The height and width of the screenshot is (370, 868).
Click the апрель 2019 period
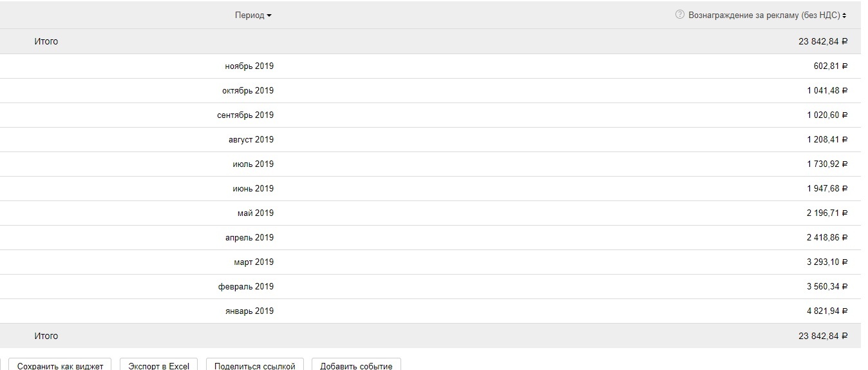coord(249,237)
